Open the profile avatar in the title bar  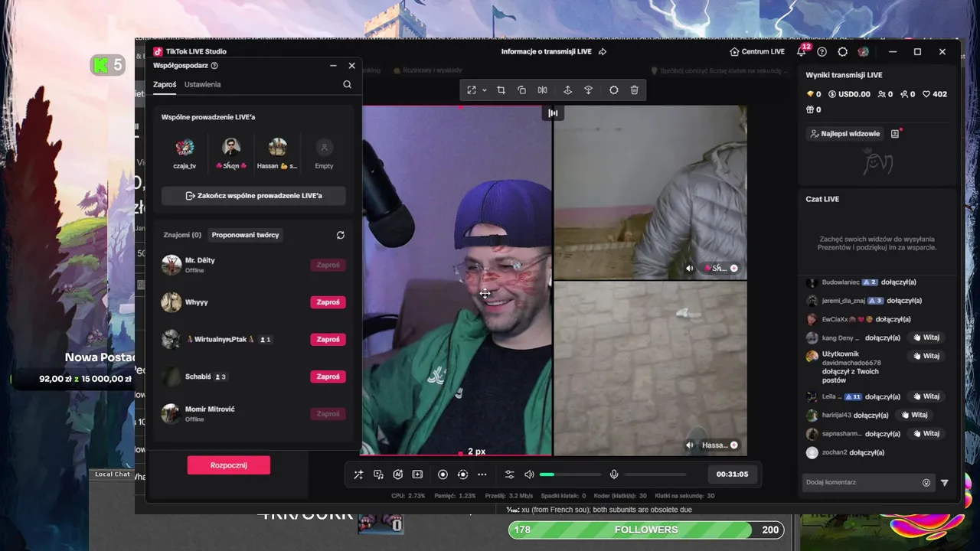click(863, 52)
